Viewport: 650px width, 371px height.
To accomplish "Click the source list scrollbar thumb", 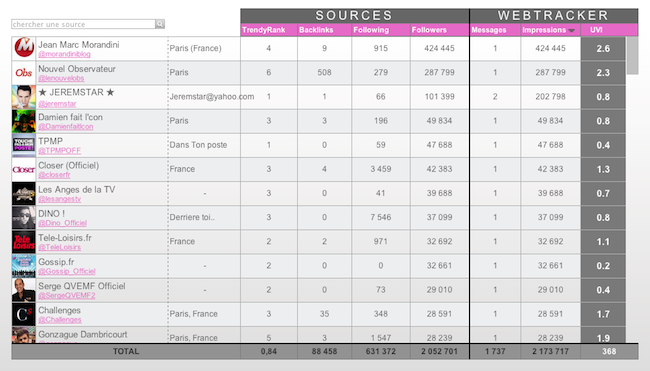I will tap(632, 56).
